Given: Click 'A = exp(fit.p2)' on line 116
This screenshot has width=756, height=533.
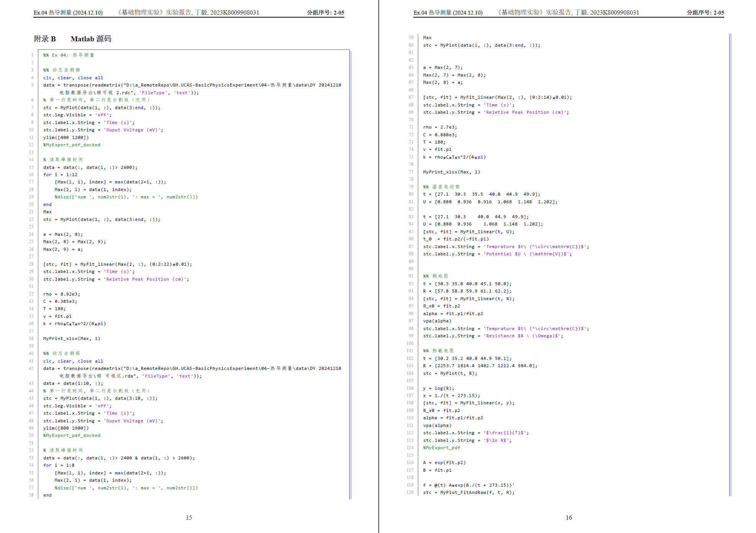Looking at the screenshot, I should coord(444,463).
